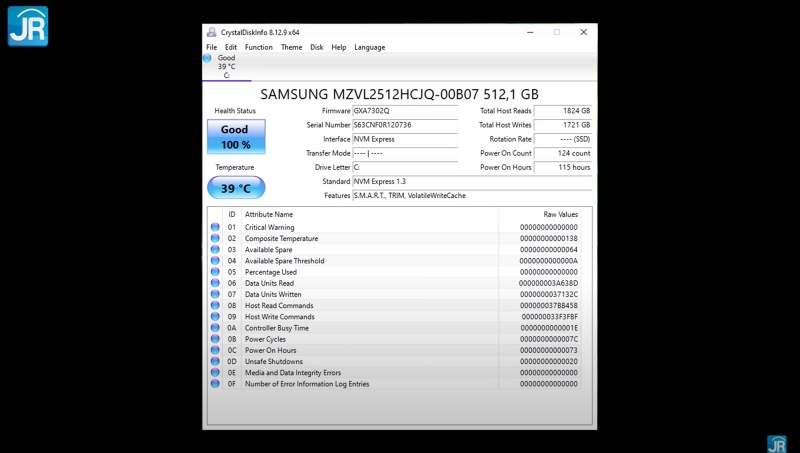Click the status orb for Power Cycles
This screenshot has width=800, height=453.
[215, 339]
